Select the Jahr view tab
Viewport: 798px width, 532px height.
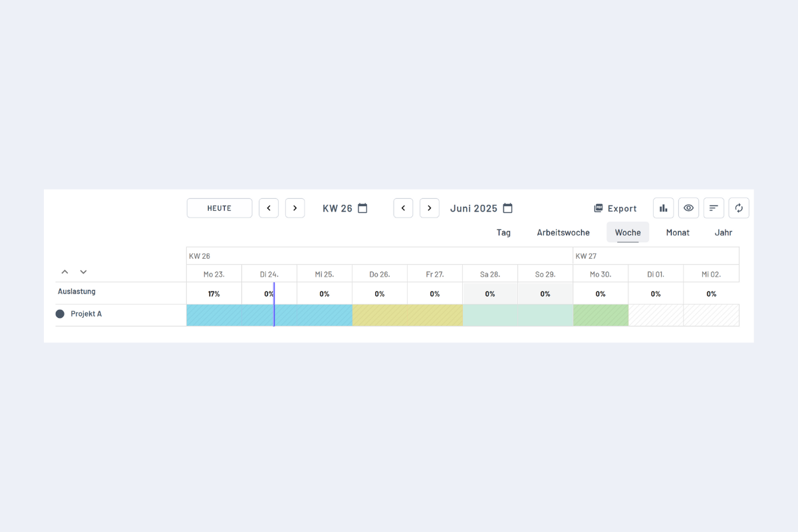pyautogui.click(x=724, y=233)
